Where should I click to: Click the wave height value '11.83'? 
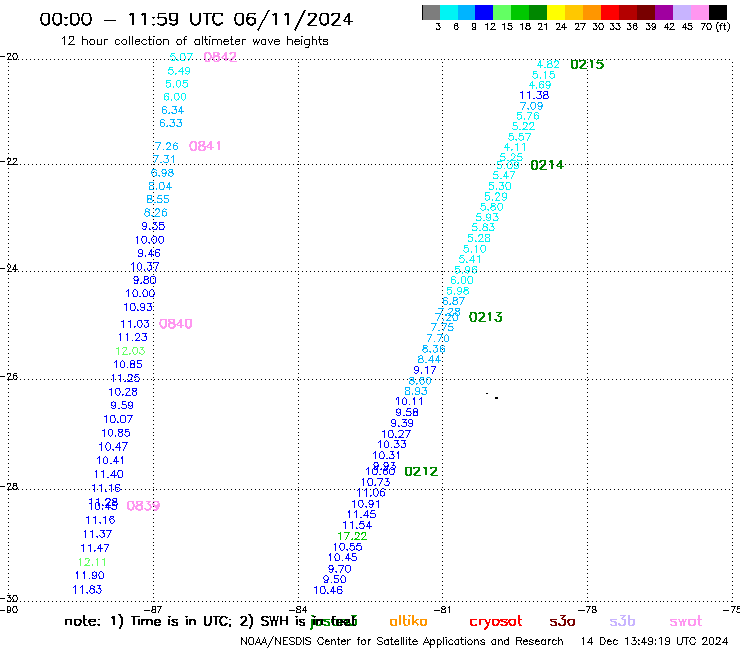[87, 590]
